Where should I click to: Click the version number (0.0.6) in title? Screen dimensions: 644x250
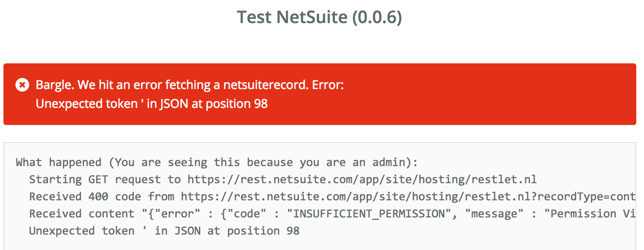pos(376,17)
